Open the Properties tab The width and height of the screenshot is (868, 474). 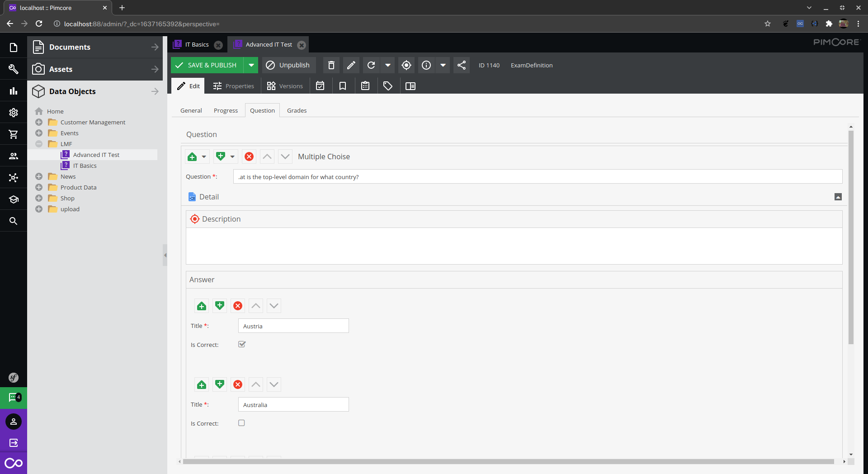tap(234, 86)
